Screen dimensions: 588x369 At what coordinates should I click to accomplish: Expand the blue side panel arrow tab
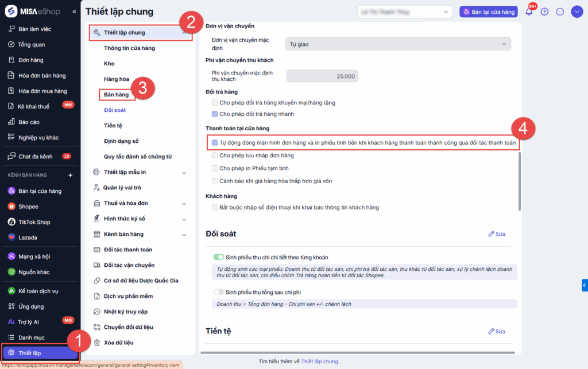click(x=585, y=285)
